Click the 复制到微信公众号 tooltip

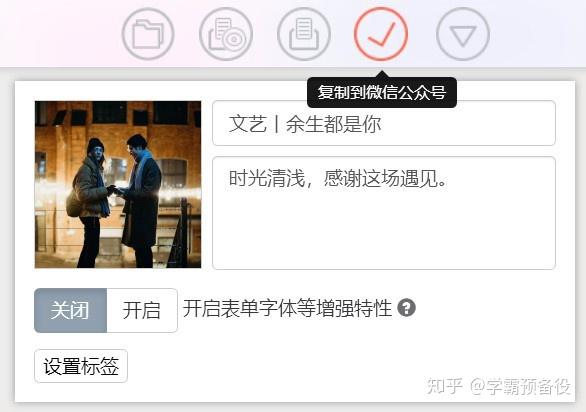point(382,92)
